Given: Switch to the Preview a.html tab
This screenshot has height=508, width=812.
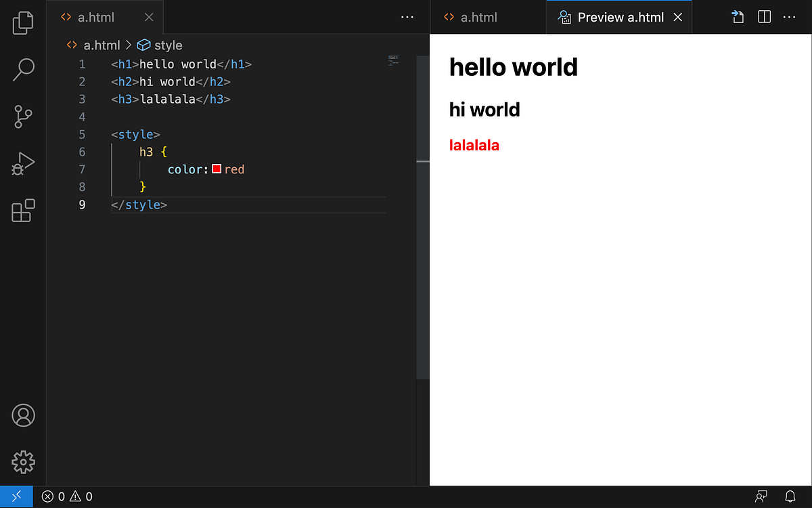Looking at the screenshot, I should pyautogui.click(x=620, y=18).
